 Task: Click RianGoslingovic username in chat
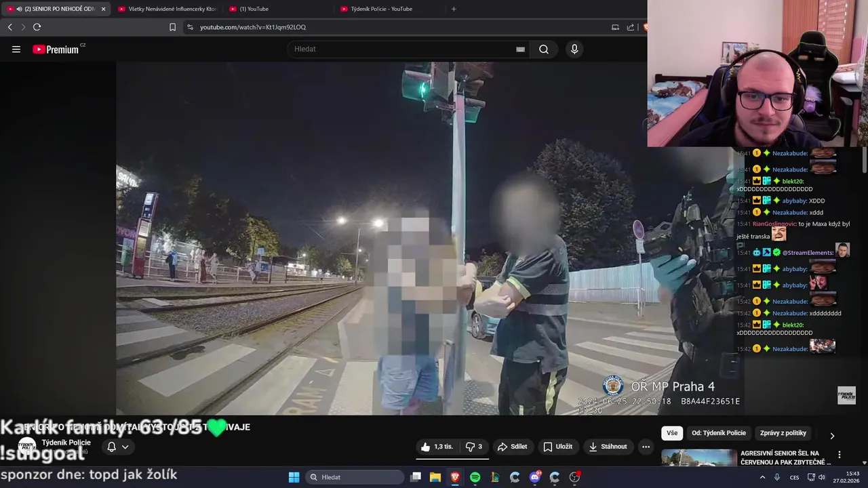pos(774,224)
